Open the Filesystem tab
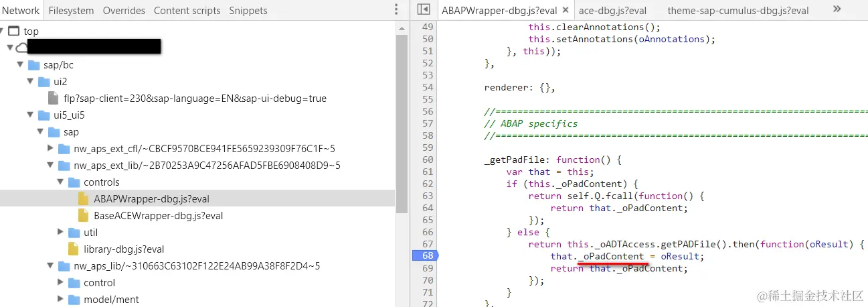The height and width of the screenshot is (307, 868). tap(72, 10)
